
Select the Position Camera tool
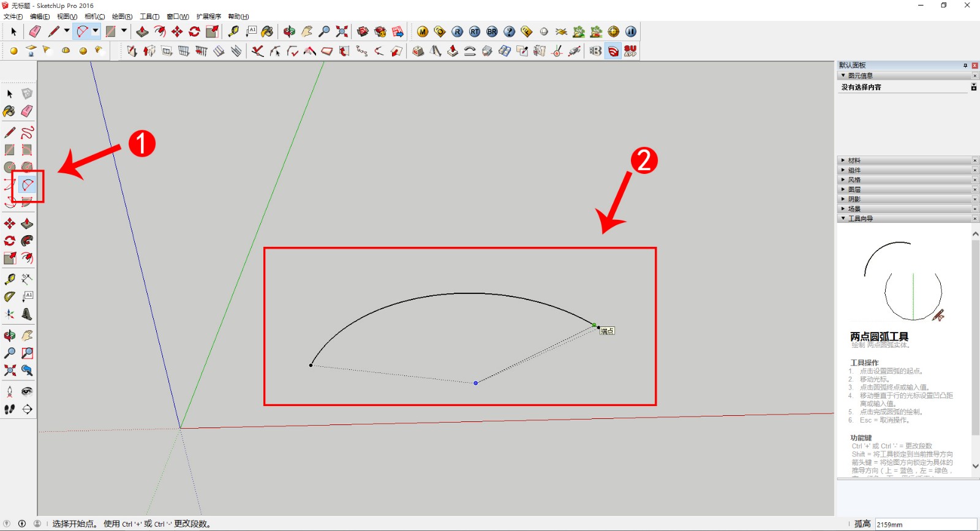(x=10, y=391)
